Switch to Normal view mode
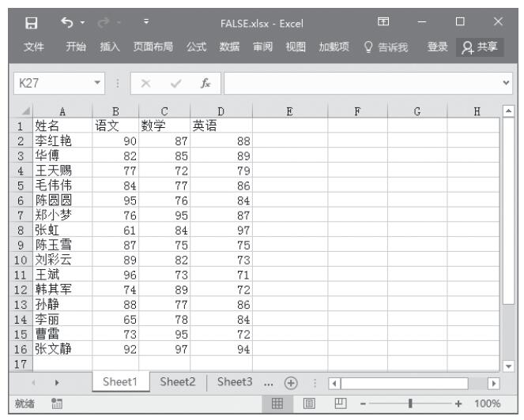 pyautogui.click(x=278, y=403)
